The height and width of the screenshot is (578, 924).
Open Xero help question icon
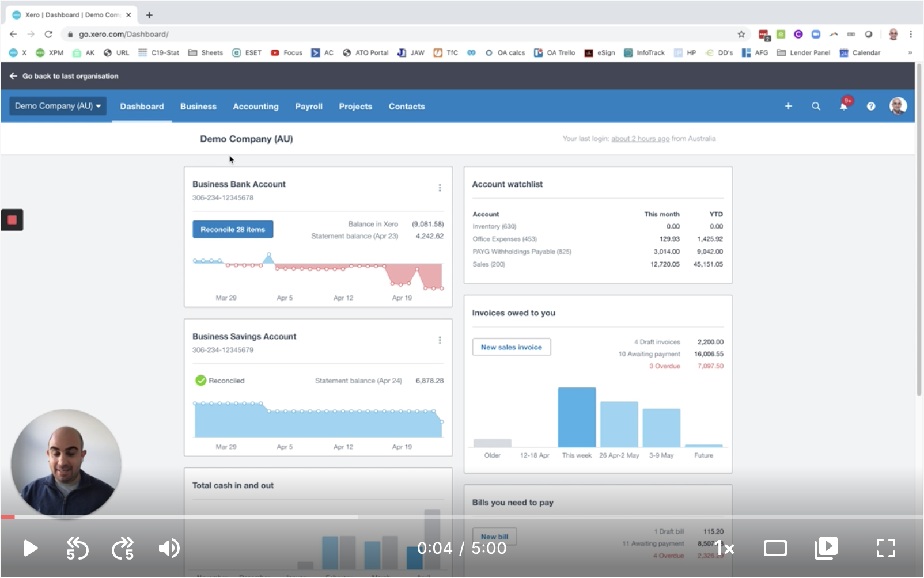871,106
